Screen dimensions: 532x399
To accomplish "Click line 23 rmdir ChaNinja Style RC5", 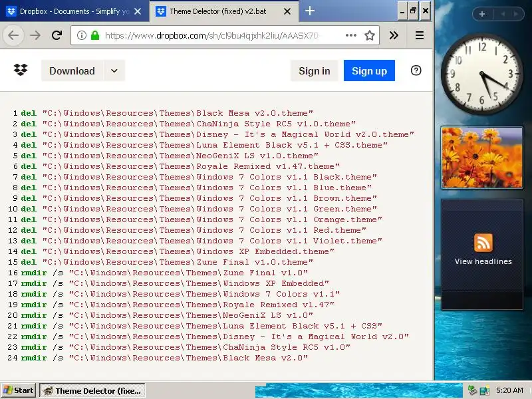I will pyautogui.click(x=186, y=347).
